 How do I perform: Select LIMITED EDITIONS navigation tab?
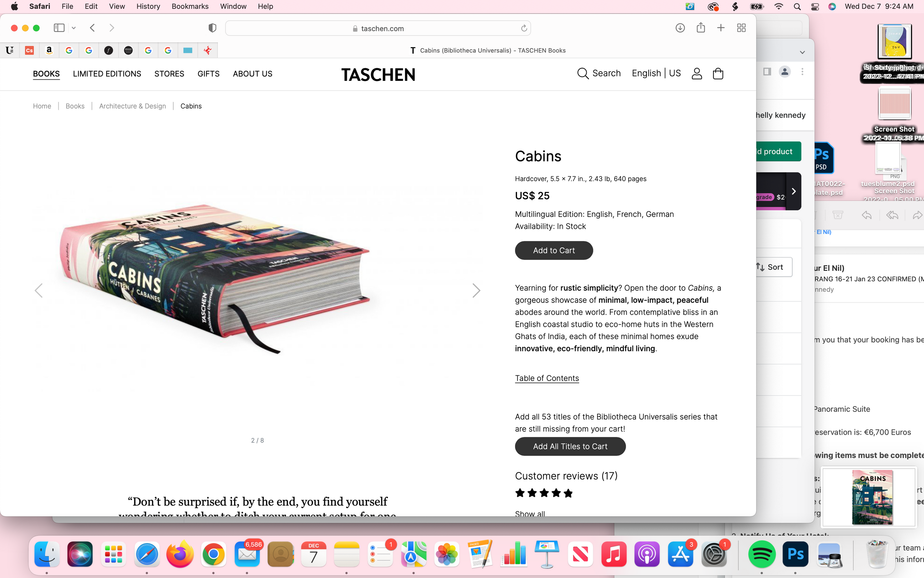[x=107, y=74]
